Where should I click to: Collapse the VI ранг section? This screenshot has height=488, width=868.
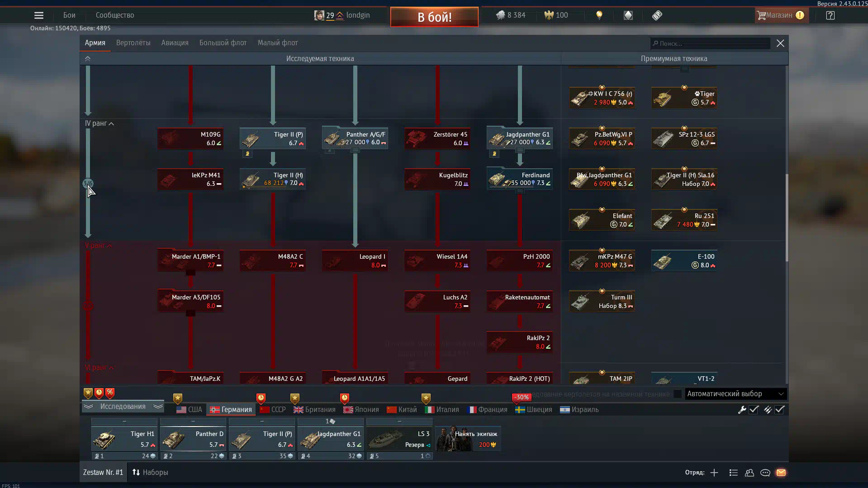(x=111, y=368)
